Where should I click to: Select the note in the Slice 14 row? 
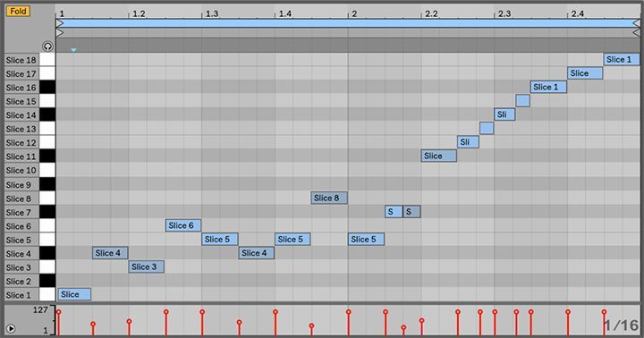coord(504,114)
